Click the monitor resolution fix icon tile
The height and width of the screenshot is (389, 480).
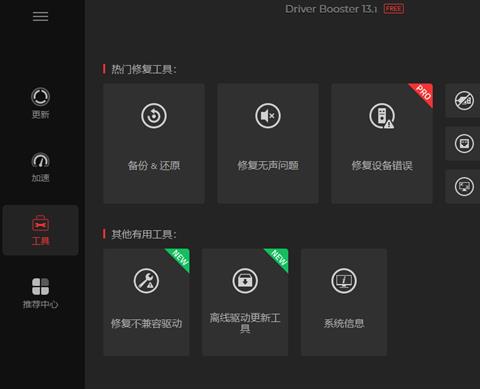[x=464, y=186]
